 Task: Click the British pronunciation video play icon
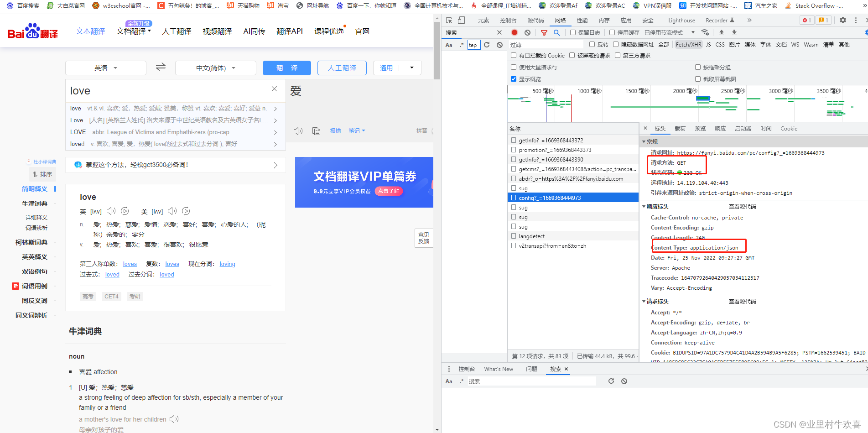coord(125,211)
